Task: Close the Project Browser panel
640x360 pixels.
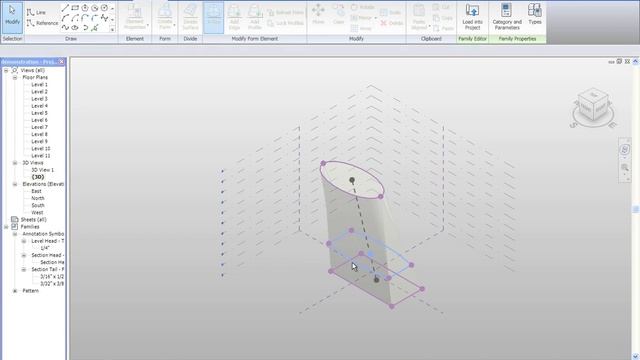Action: click(62, 62)
